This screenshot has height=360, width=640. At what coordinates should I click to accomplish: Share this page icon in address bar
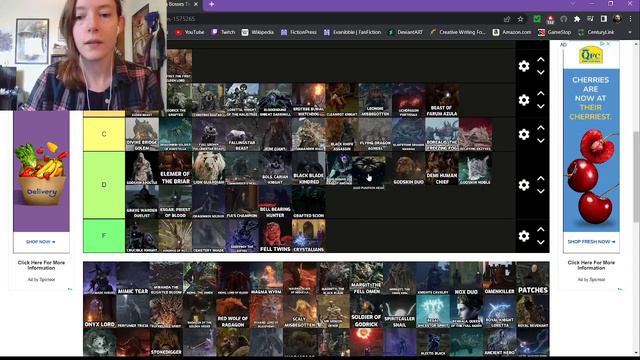(x=507, y=19)
